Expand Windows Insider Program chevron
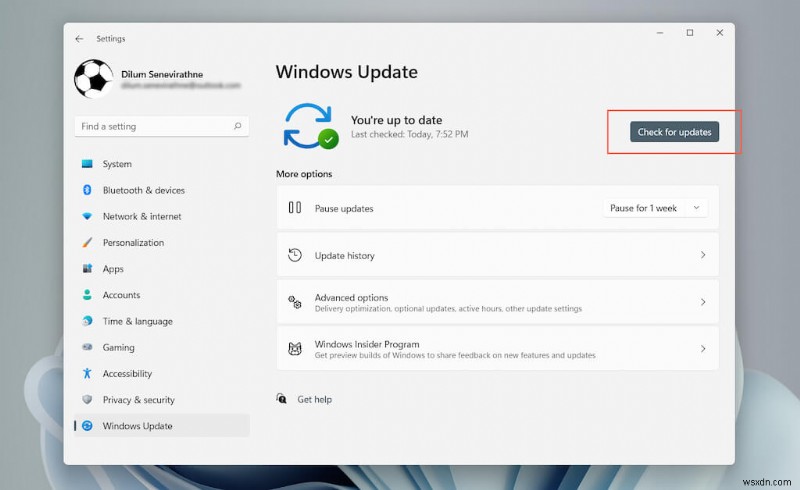 [703, 349]
